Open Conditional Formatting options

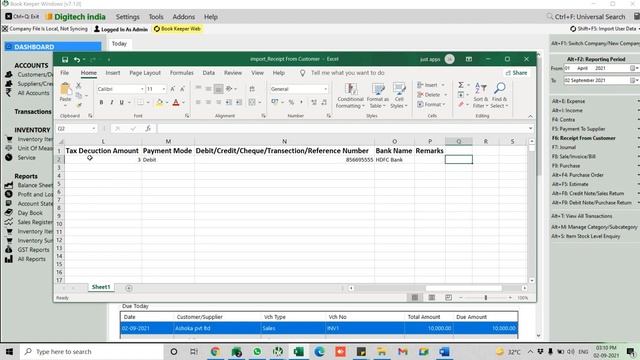[x=350, y=96]
